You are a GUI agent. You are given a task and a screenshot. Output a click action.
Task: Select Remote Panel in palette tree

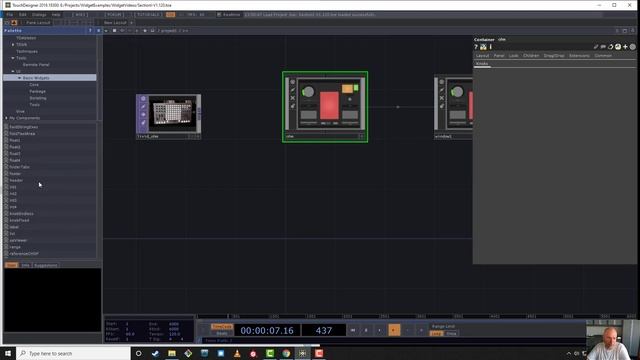click(36, 64)
